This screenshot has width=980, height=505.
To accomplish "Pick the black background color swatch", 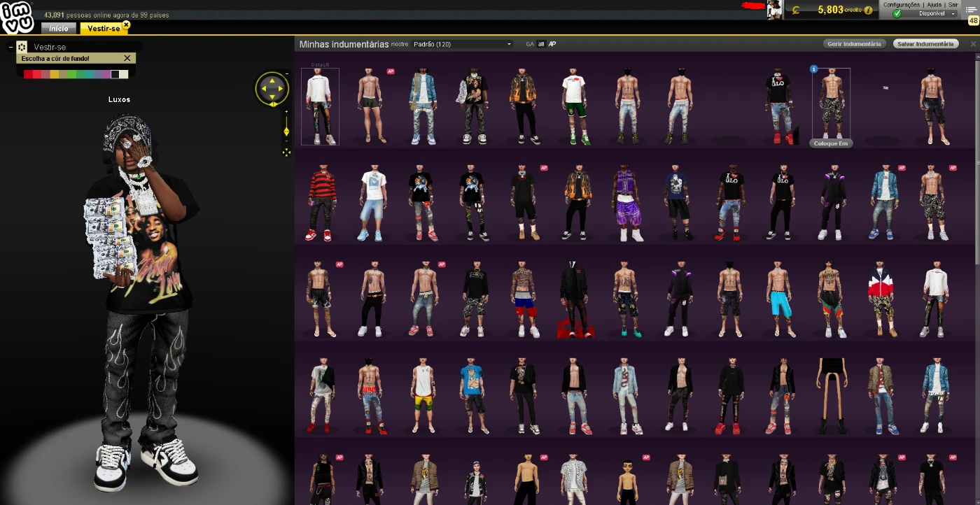I will pyautogui.click(x=115, y=74).
